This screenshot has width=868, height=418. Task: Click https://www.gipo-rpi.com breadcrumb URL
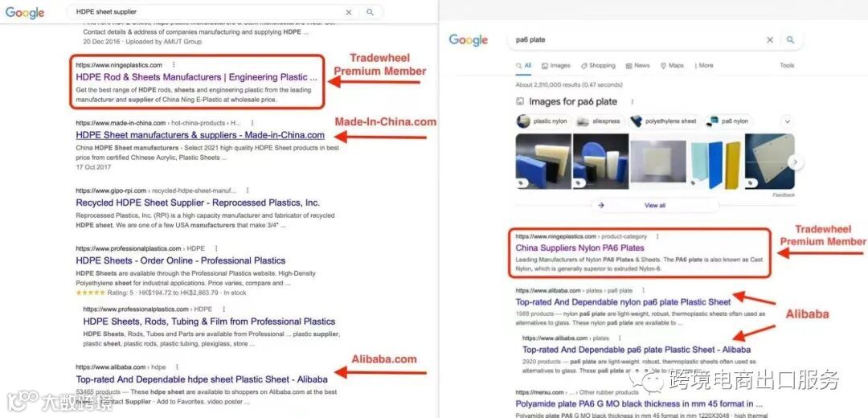156,191
